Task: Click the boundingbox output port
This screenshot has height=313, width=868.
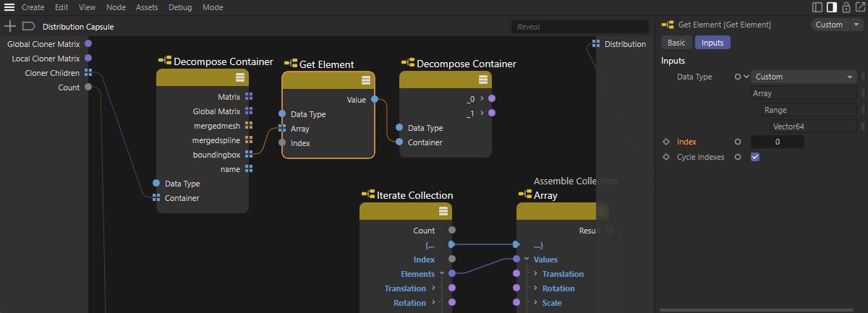Action: click(x=249, y=154)
